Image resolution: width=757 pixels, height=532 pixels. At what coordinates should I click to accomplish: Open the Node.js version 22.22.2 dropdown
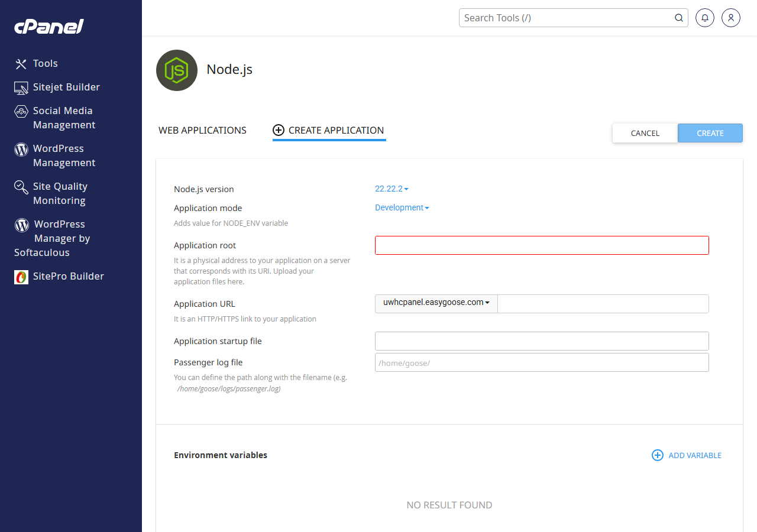point(392,189)
